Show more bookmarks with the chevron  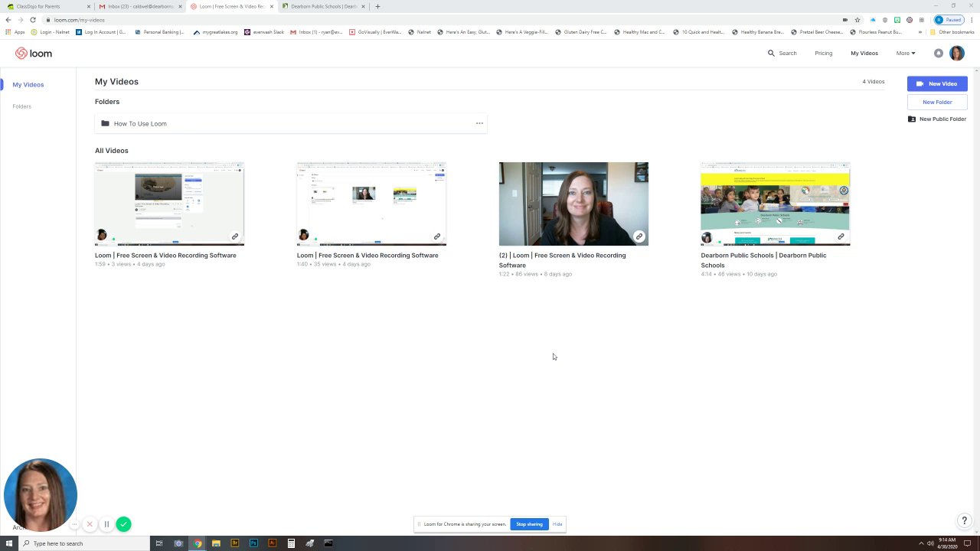(920, 32)
